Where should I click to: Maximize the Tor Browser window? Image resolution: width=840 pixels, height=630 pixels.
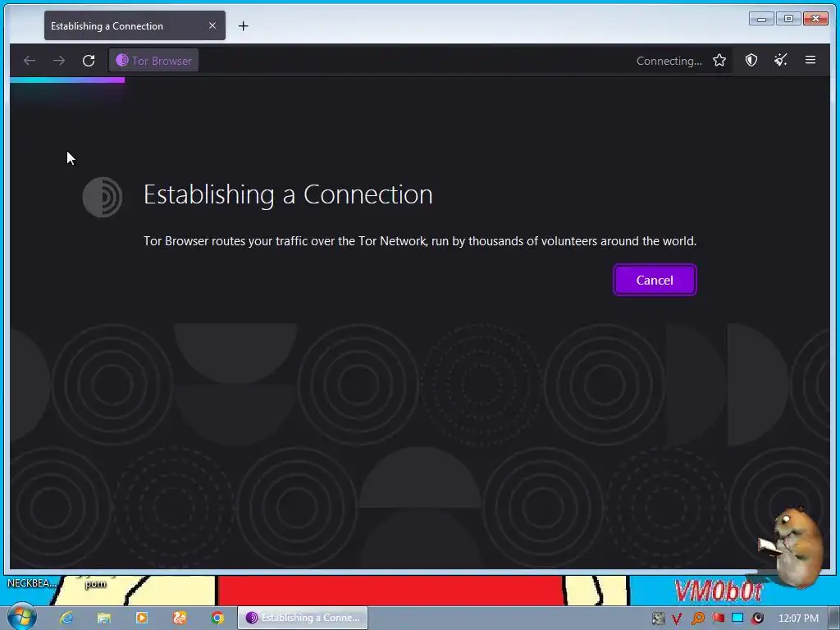click(x=788, y=19)
